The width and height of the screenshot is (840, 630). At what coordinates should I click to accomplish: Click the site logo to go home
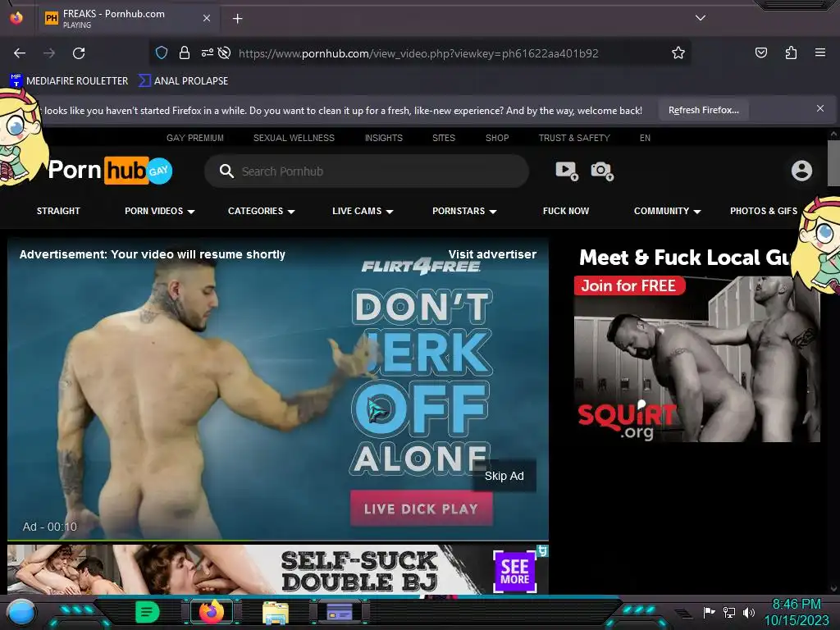pos(111,171)
